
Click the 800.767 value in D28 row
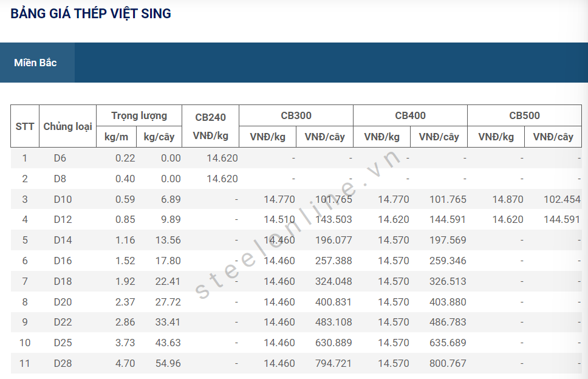448,363
